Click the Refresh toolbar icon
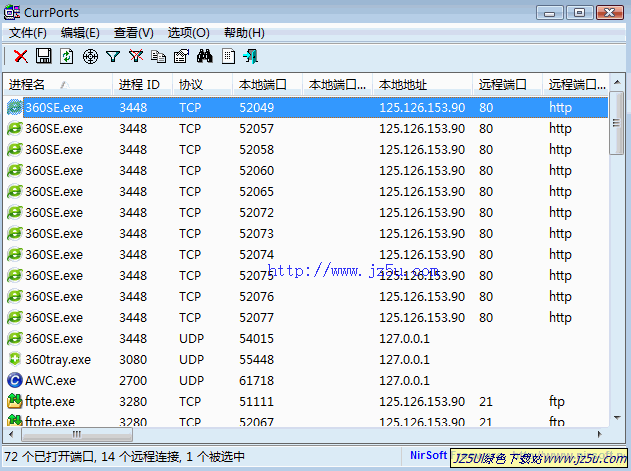Viewport: 631px width, 471px height. pos(66,56)
